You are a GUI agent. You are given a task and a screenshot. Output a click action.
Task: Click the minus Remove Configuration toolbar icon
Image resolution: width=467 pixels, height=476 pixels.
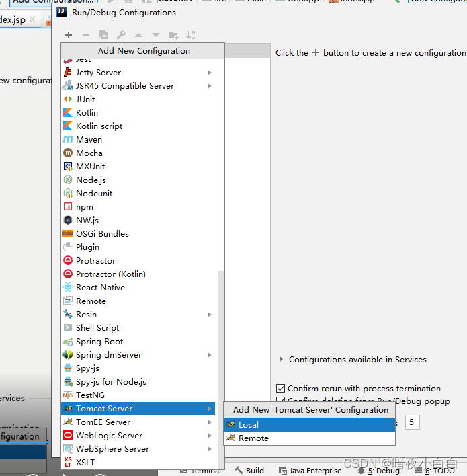coord(86,35)
